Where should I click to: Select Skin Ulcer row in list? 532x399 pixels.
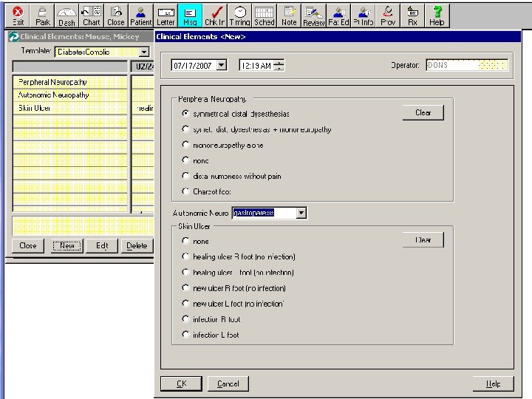(x=70, y=108)
